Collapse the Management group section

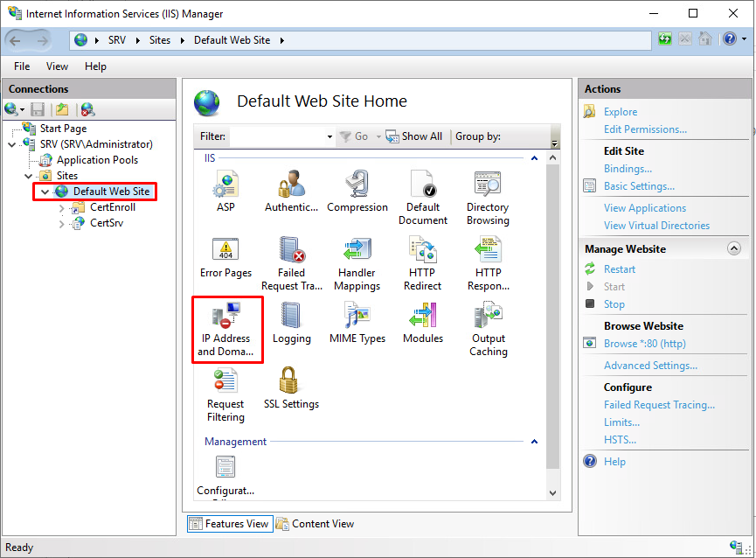tap(534, 442)
